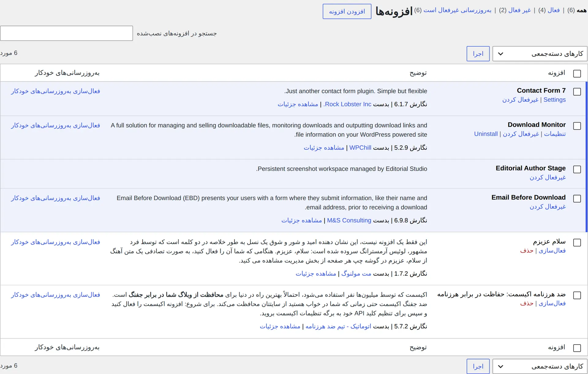
Task: Tick the select-all checkbox in table header
Action: click(x=577, y=74)
